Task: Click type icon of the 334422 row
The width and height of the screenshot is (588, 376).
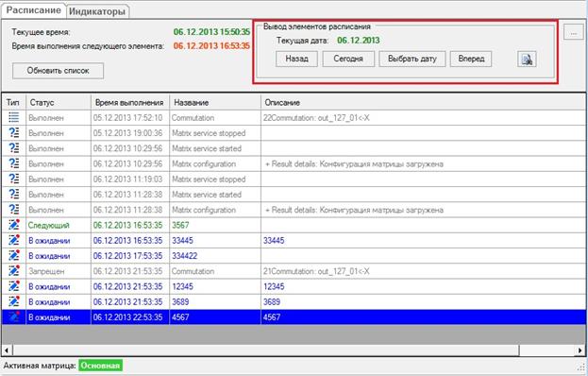Action: (x=14, y=255)
